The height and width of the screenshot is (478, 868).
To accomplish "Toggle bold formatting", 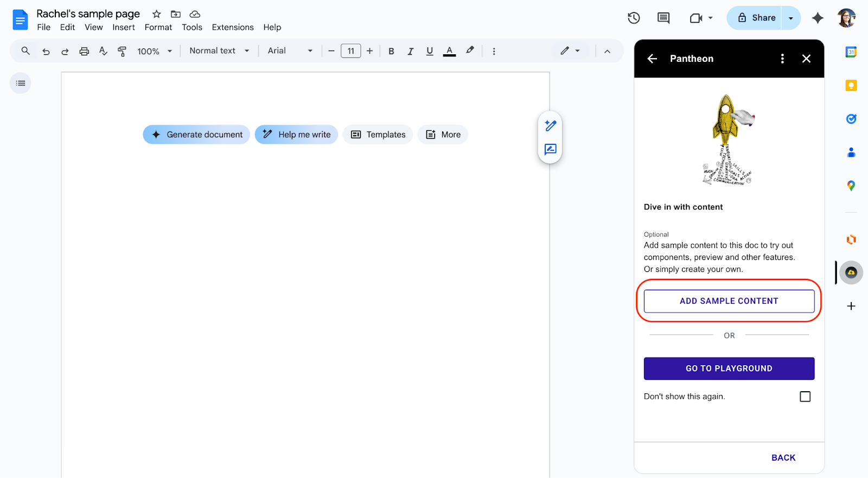I will tap(391, 51).
